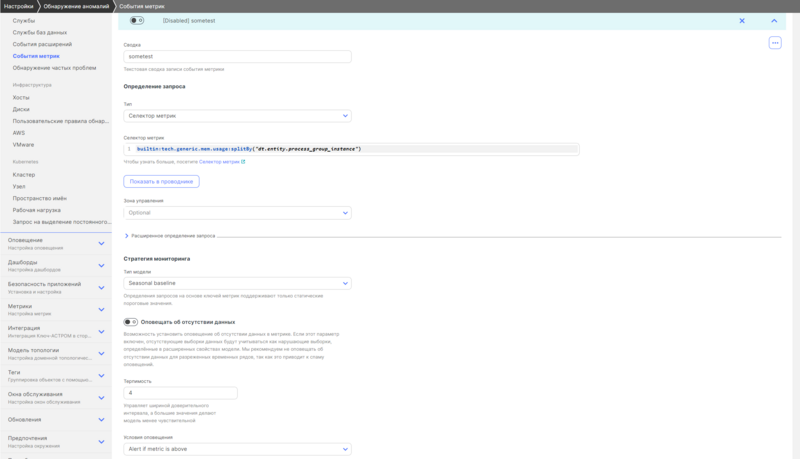Image resolution: width=800 pixels, height=459 pixels.
Task: Open Условие оповещения dropdown
Action: click(x=237, y=449)
